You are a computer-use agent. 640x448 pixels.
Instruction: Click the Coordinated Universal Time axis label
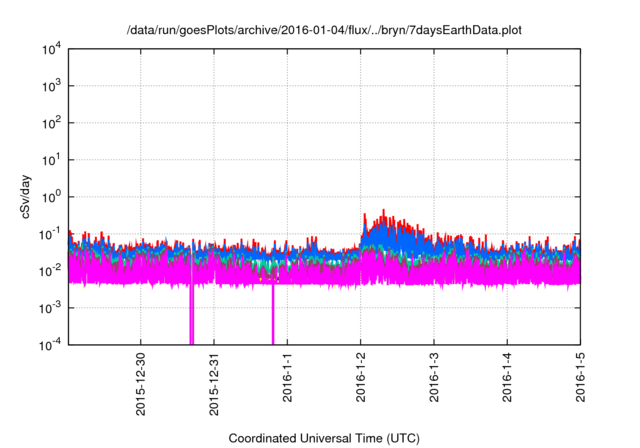[x=324, y=438]
